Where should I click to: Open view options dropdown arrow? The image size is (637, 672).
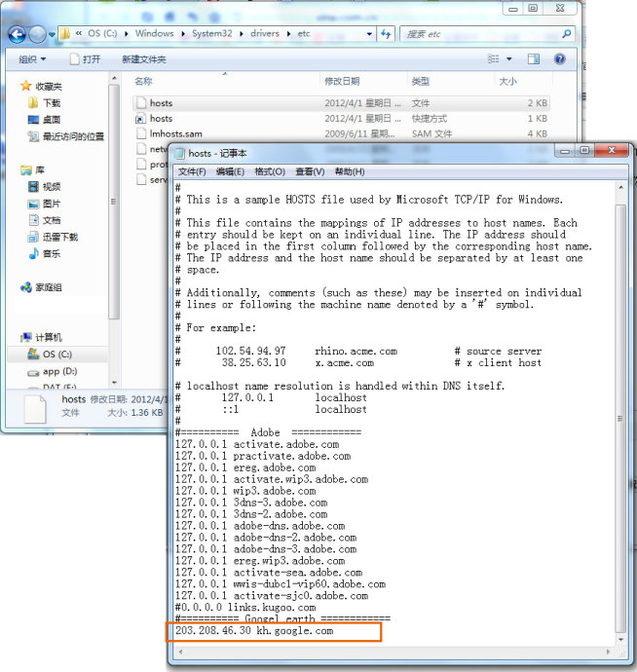click(x=509, y=58)
